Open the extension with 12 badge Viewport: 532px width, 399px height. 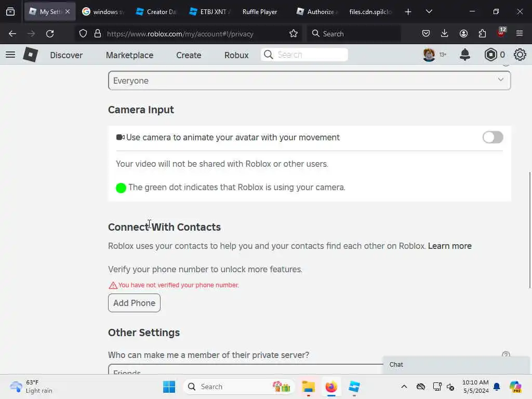pos(501,33)
